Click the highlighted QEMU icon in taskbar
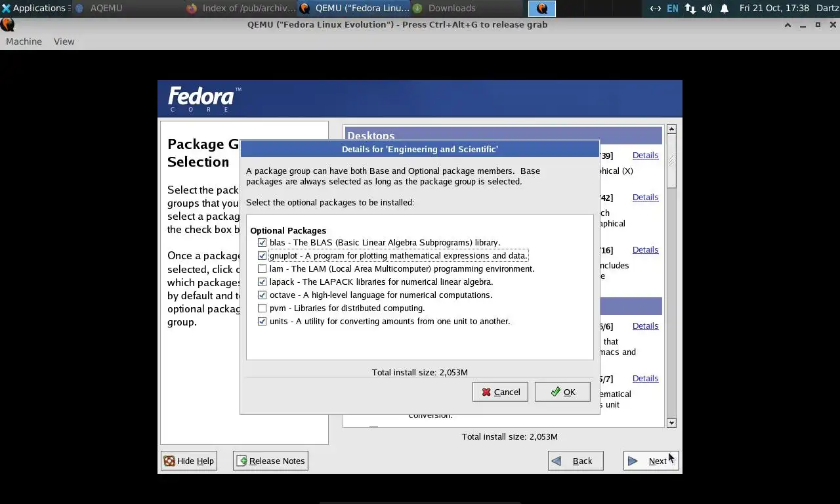 (542, 8)
